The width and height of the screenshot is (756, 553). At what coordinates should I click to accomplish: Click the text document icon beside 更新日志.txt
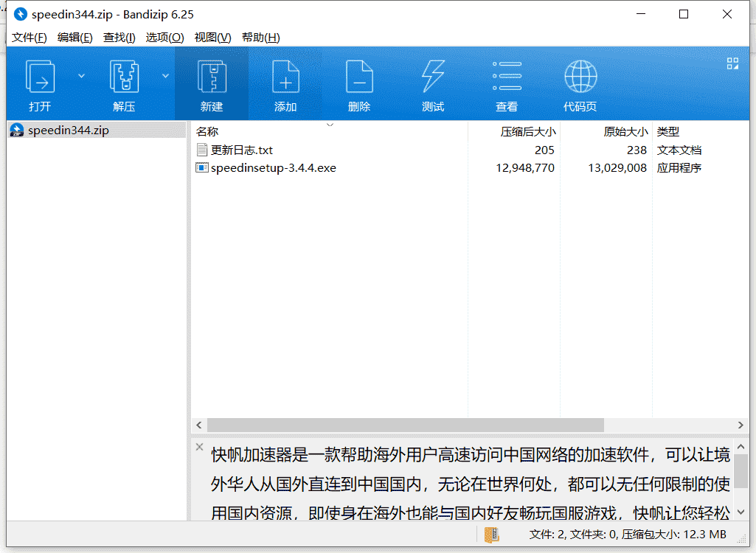pyautogui.click(x=202, y=150)
